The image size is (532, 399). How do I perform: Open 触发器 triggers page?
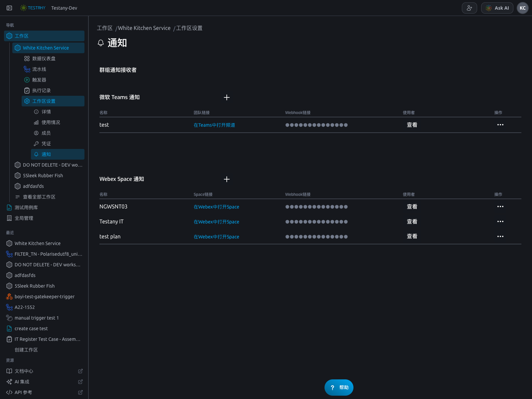coord(39,80)
